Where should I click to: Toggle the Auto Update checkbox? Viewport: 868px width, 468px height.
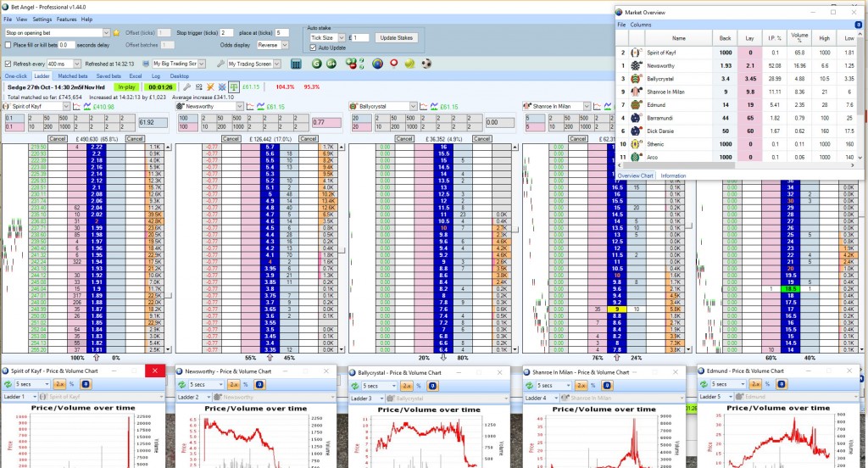pyautogui.click(x=313, y=47)
